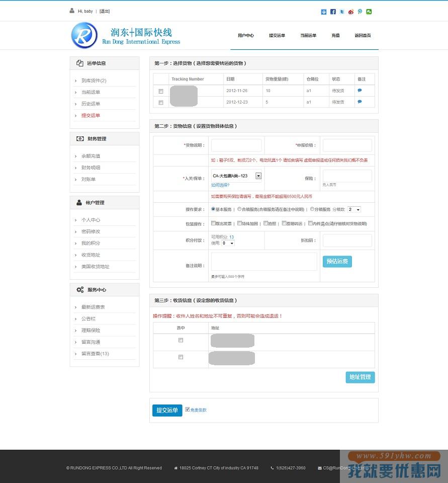
Task: Open 密码修改 in the sidebar
Action: point(91,231)
